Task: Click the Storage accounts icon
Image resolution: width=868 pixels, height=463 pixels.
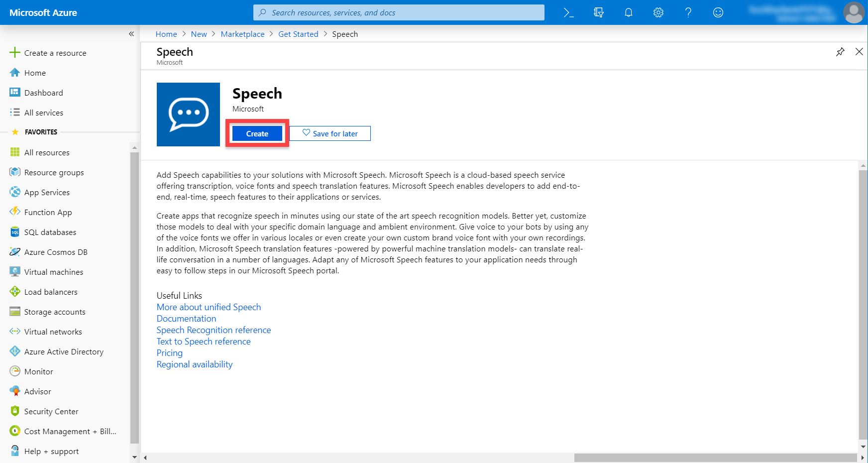Action: (x=15, y=312)
